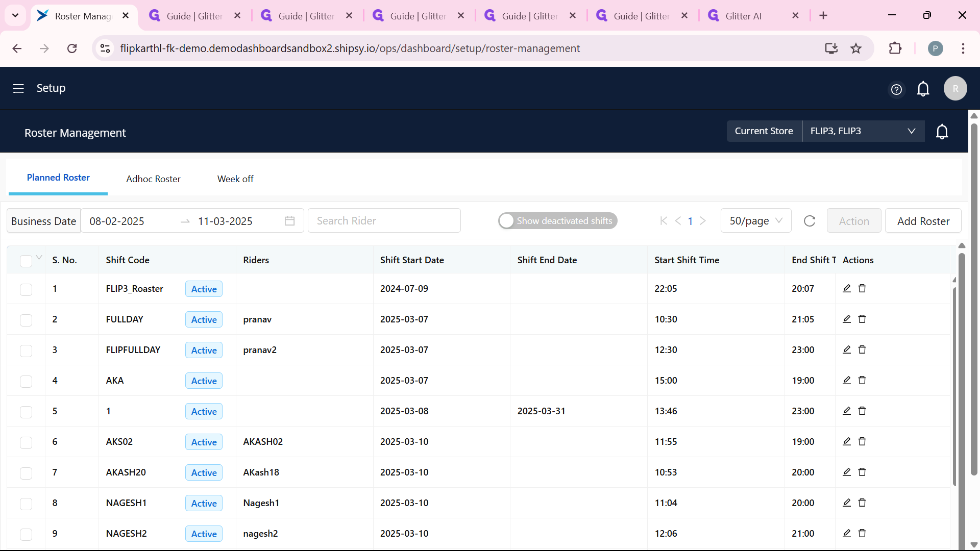Viewport: 980px width, 551px height.
Task: Delete the AKS02 shift row
Action: coord(862,441)
